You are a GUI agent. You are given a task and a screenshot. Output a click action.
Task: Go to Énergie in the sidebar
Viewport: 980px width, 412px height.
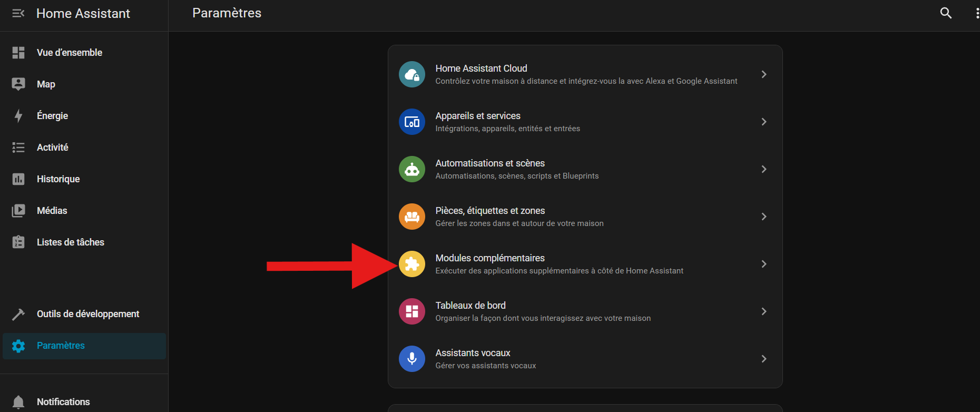(52, 116)
